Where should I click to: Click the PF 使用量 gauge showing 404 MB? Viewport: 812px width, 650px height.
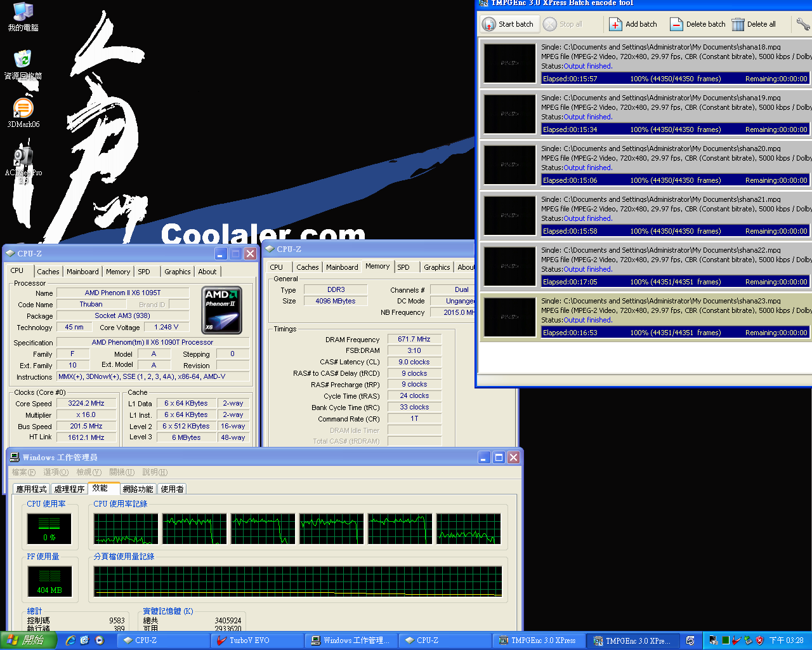(x=49, y=581)
